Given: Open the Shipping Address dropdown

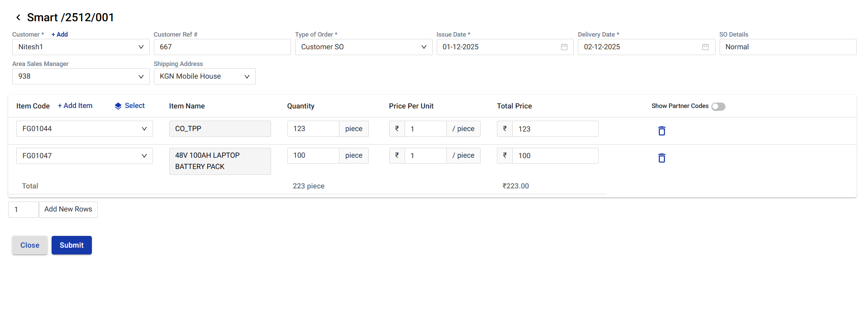Looking at the screenshot, I should (247, 76).
